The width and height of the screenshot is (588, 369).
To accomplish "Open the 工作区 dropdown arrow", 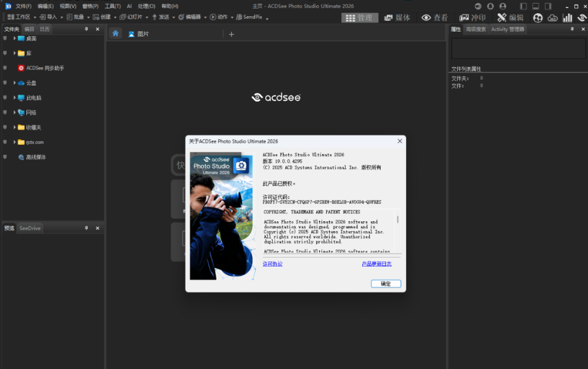I will coord(34,17).
